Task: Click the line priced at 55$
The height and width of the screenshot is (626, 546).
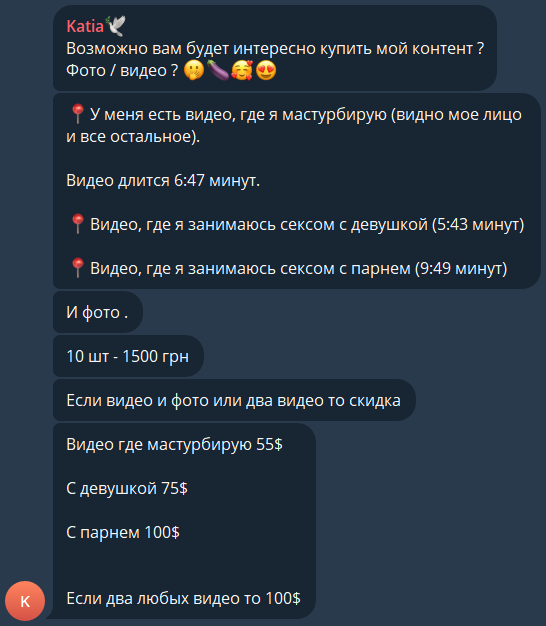Action: pyautogui.click(x=174, y=444)
